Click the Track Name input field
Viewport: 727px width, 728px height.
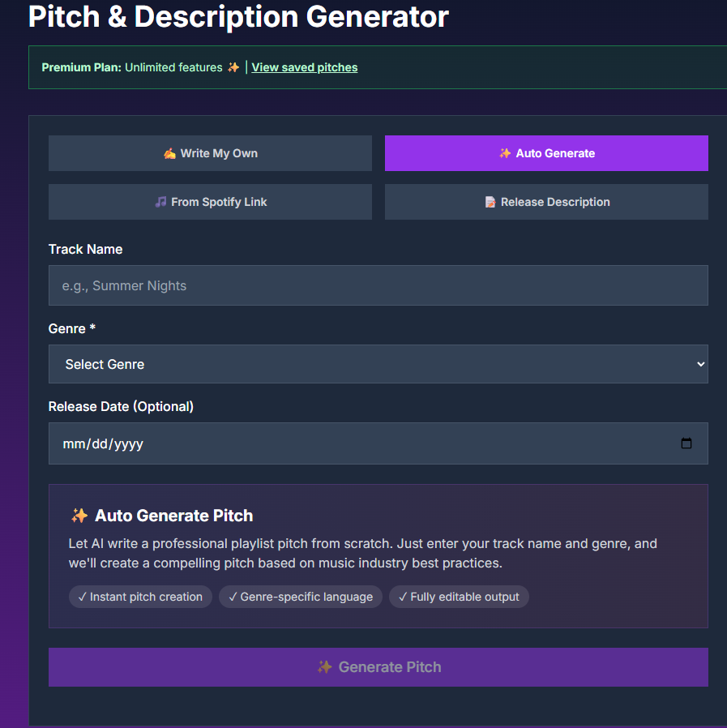click(378, 285)
